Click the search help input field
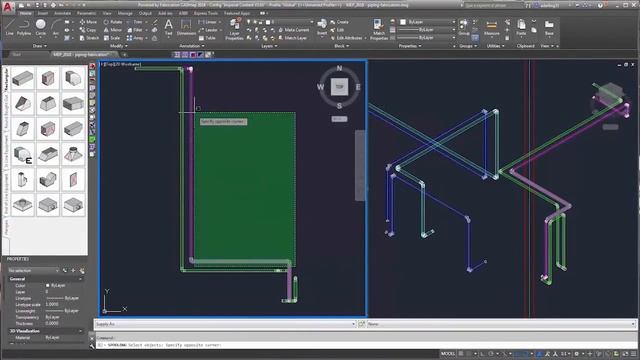Viewport: 640px width, 360px height. pyautogui.click(x=493, y=6)
